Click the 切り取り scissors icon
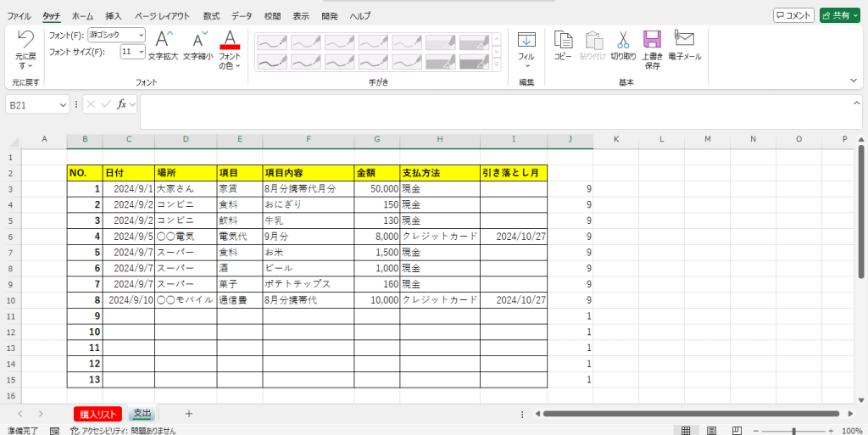 pyautogui.click(x=622, y=39)
